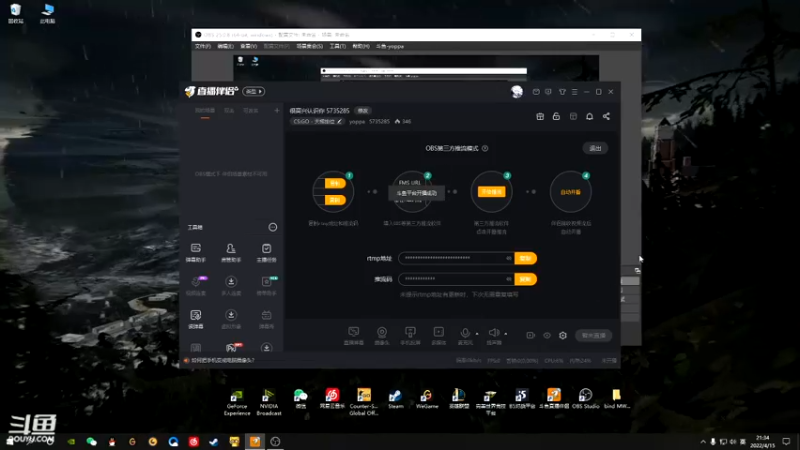Click the microphone icon in the bottom bar
Image resolution: width=800 pixels, height=450 pixels.
coord(465,333)
